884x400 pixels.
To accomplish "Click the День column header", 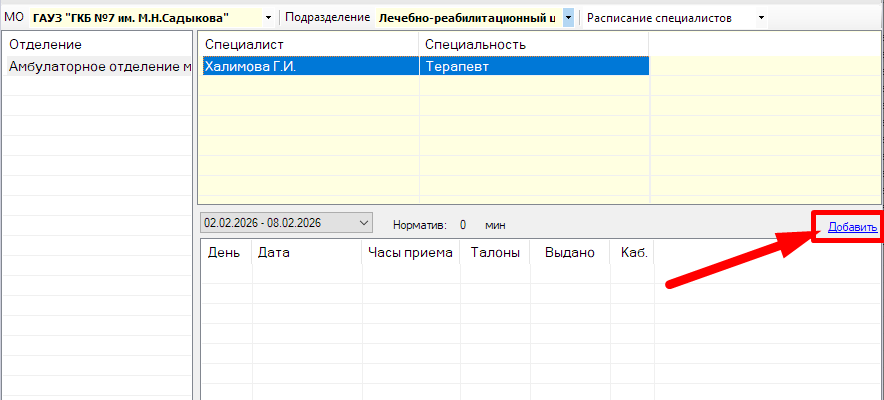I will pos(224,253).
